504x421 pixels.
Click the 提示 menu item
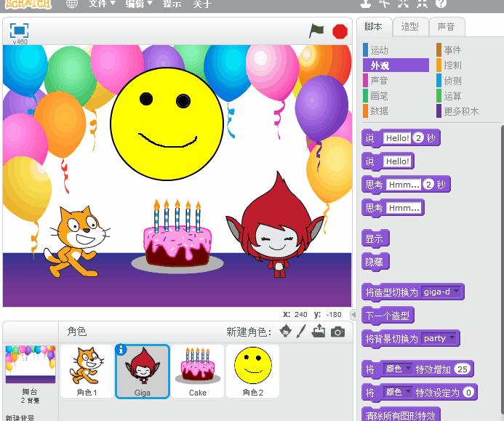172,4
